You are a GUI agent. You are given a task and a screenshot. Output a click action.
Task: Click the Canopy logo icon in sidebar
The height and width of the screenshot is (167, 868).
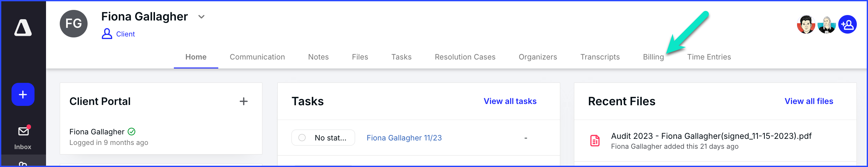pyautogui.click(x=23, y=28)
